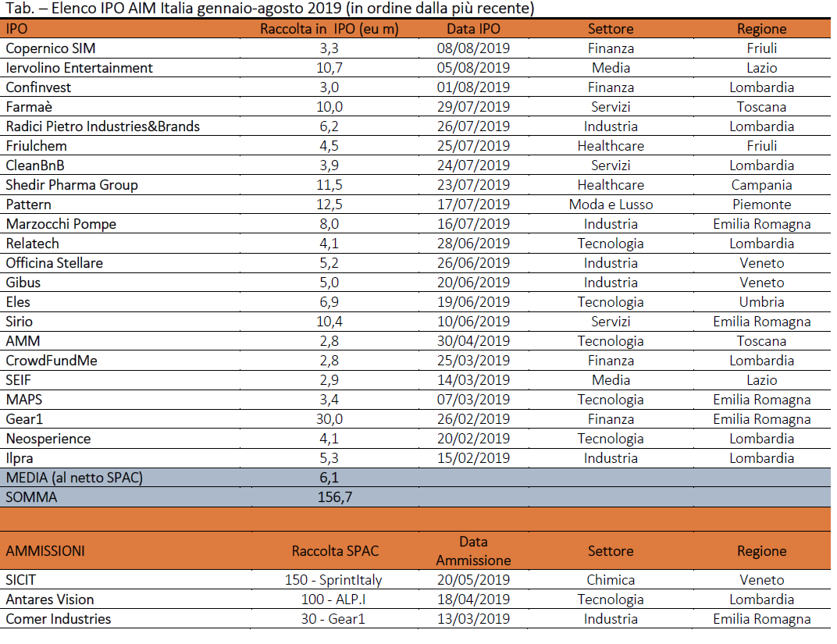Click the 'Pattern' company name
This screenshot has height=644, width=837.
28,205
